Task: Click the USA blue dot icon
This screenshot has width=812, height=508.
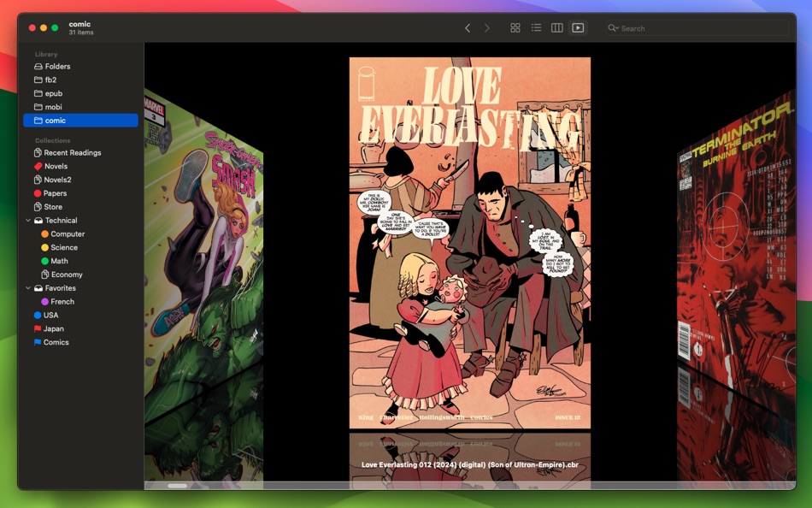Action: [38, 315]
